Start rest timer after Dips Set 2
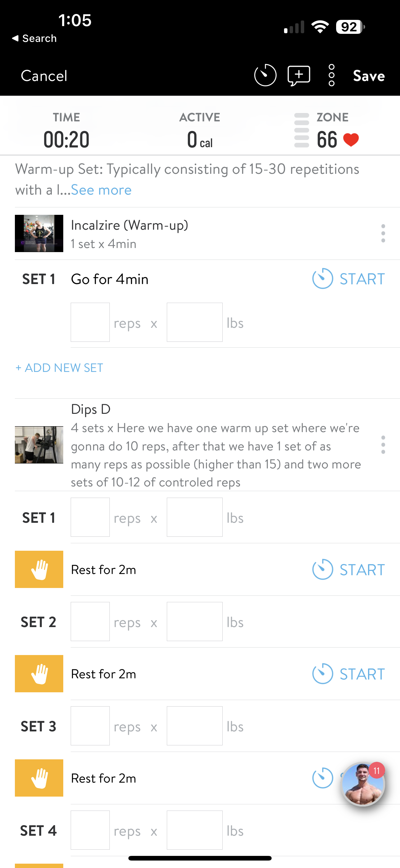 tap(349, 674)
